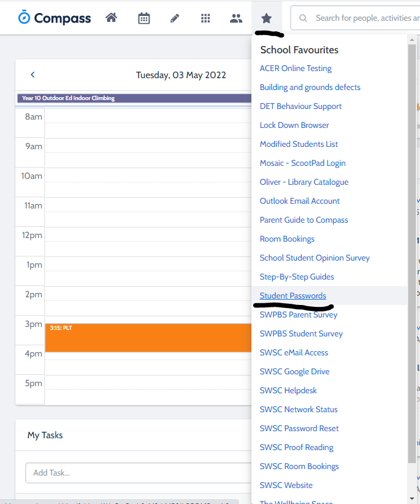The width and height of the screenshot is (420, 504).
Task: Open SWSC Website link
Action: (286, 486)
